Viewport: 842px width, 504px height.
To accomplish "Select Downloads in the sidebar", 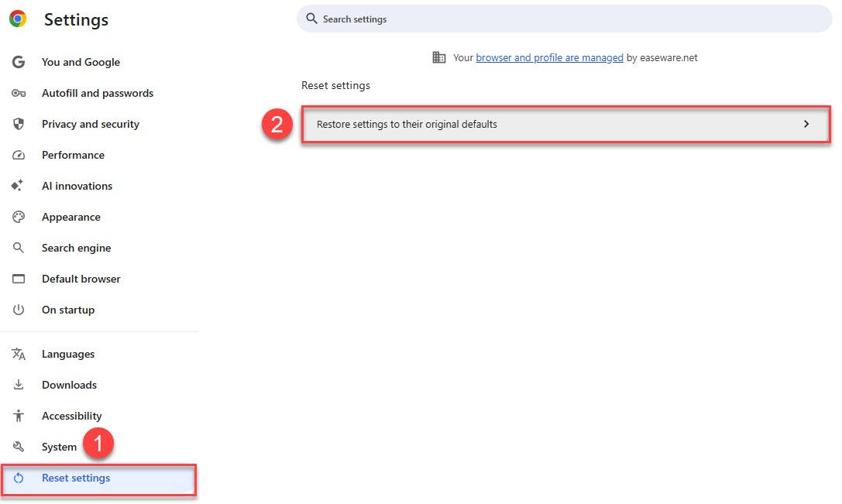I will click(69, 385).
